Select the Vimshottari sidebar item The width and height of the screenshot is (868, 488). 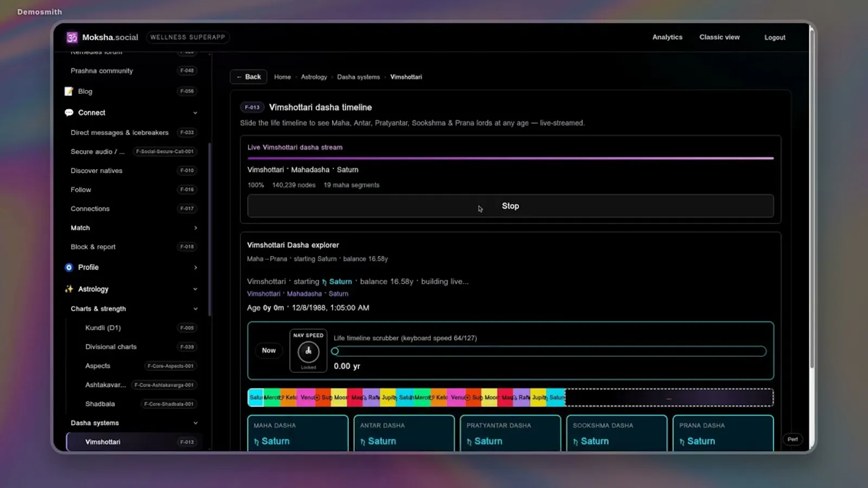click(133, 442)
